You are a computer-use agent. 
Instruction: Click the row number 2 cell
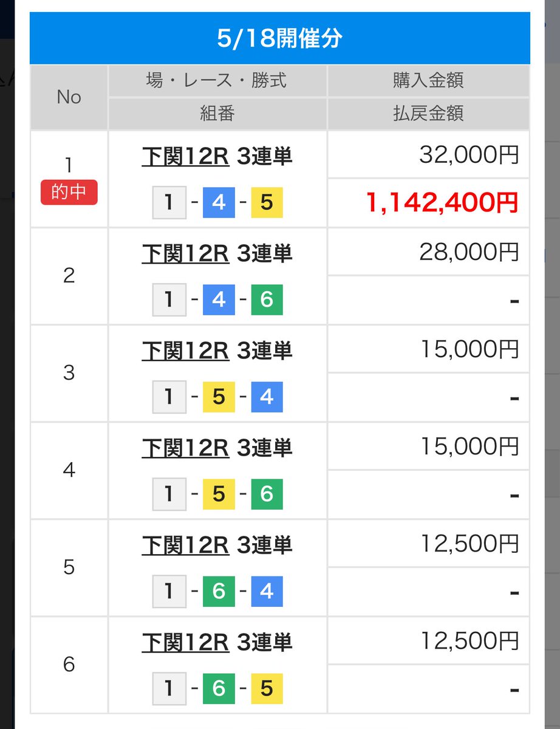coord(69,276)
